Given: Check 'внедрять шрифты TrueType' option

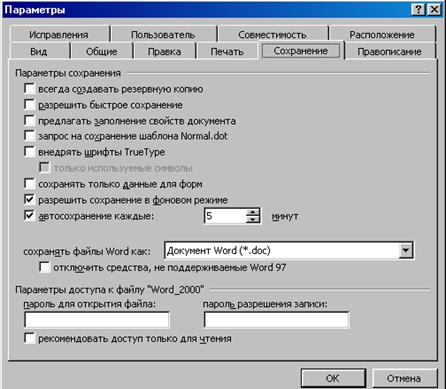Looking at the screenshot, I should point(29,152).
